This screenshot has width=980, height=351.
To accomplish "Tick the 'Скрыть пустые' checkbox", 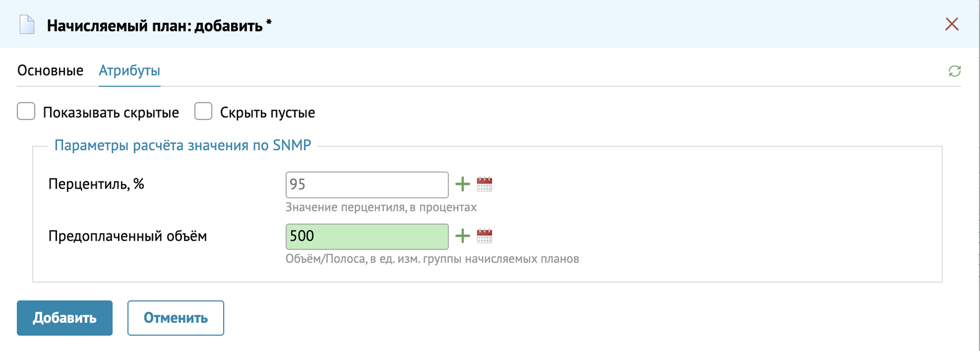I will 203,111.
